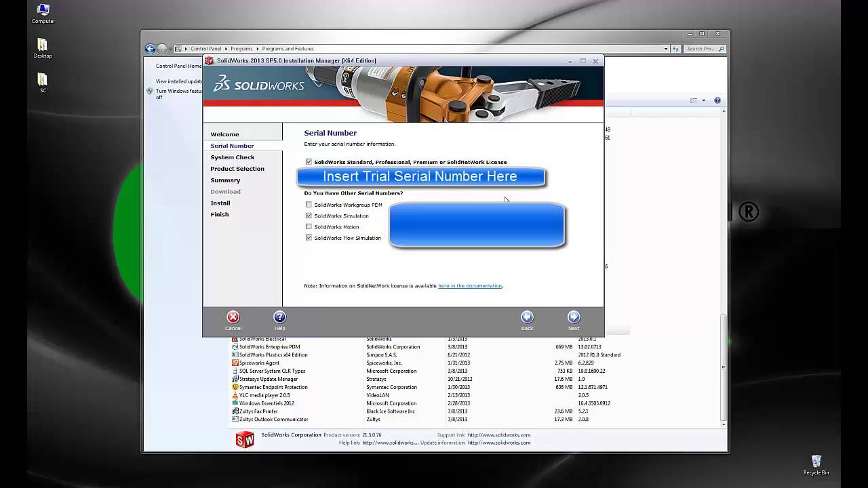Select the SC folder icon on desktop
Image resolution: width=868 pixels, height=488 pixels.
pyautogui.click(x=42, y=79)
